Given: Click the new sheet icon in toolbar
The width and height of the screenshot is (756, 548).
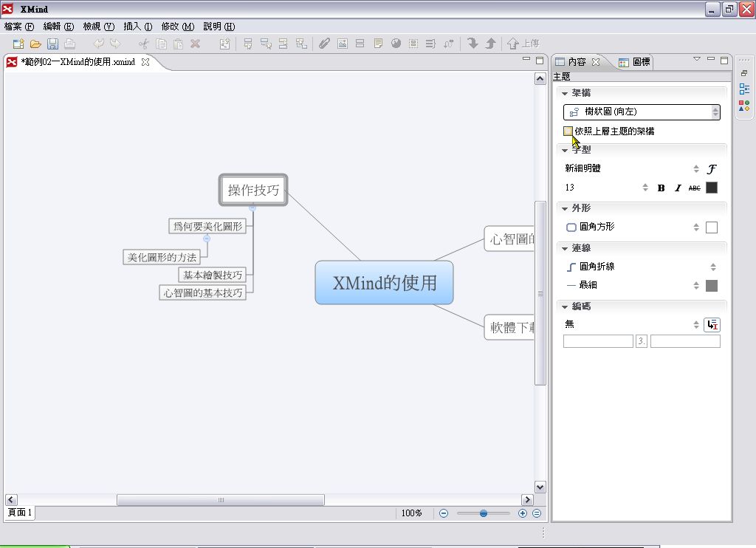Looking at the screenshot, I should point(224,44).
